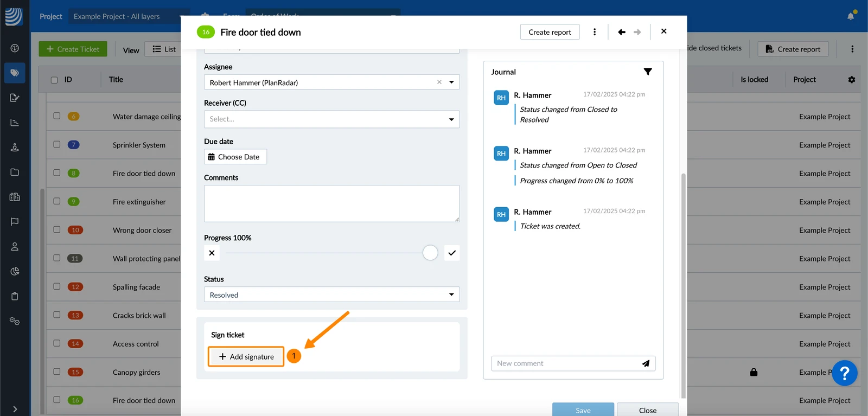Click the New comment input field

point(564,363)
